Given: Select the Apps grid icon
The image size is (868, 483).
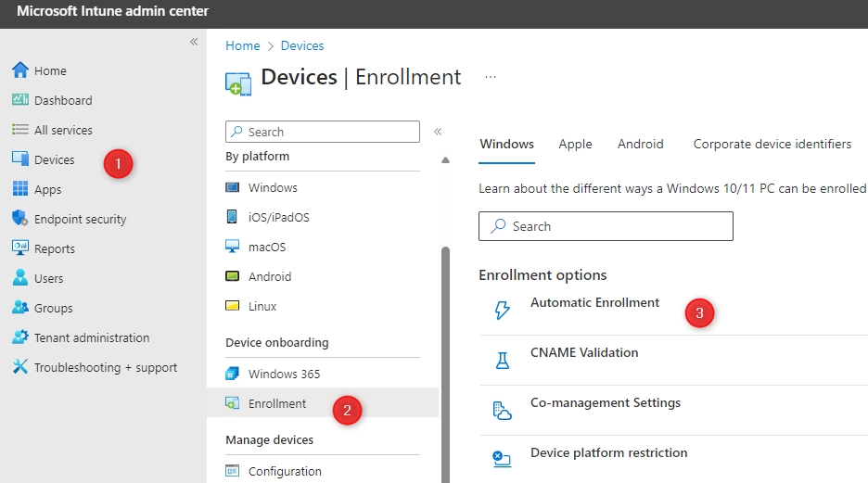Looking at the screenshot, I should tap(20, 189).
